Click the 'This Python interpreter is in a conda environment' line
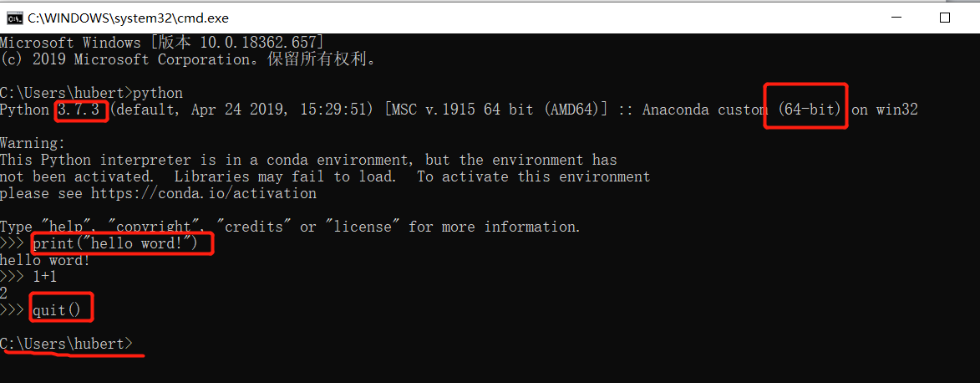Screen dimensions: 980x383 pyautogui.click(x=309, y=161)
